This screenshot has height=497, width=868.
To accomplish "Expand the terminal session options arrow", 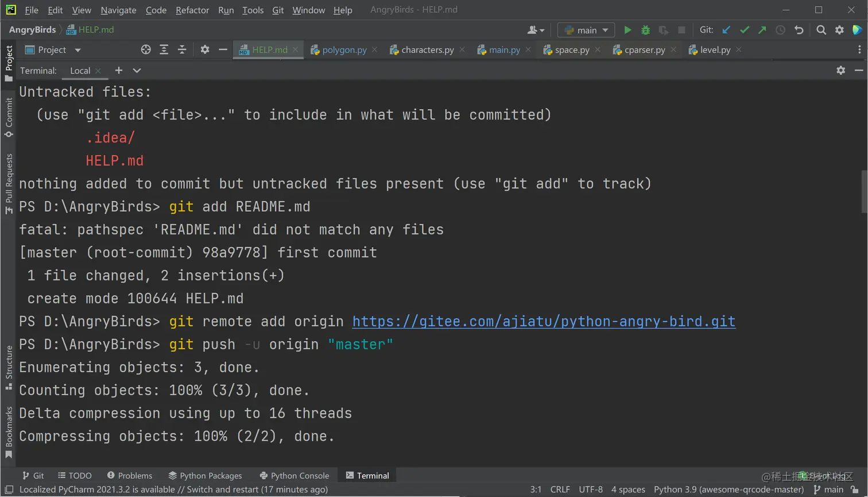I will point(137,70).
